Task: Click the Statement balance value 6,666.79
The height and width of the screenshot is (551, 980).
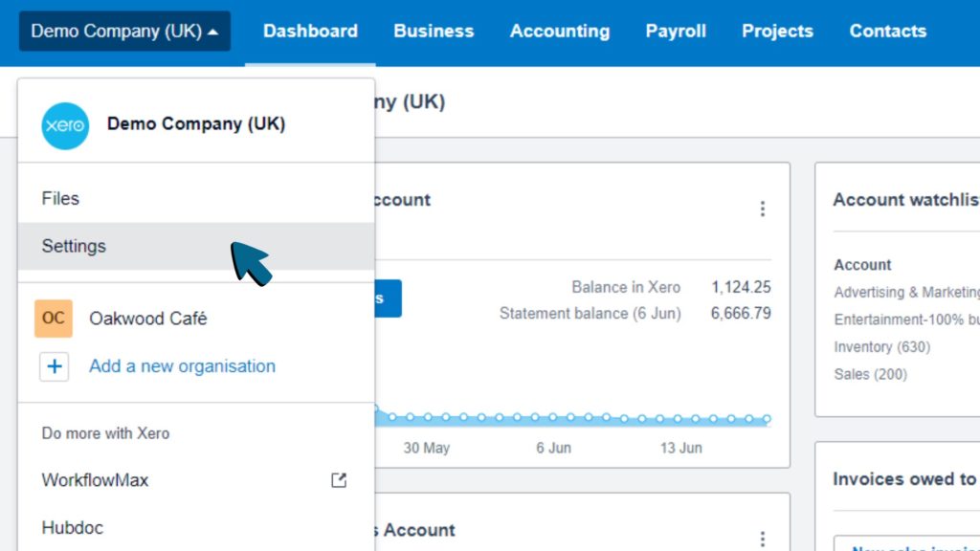Action: [741, 314]
